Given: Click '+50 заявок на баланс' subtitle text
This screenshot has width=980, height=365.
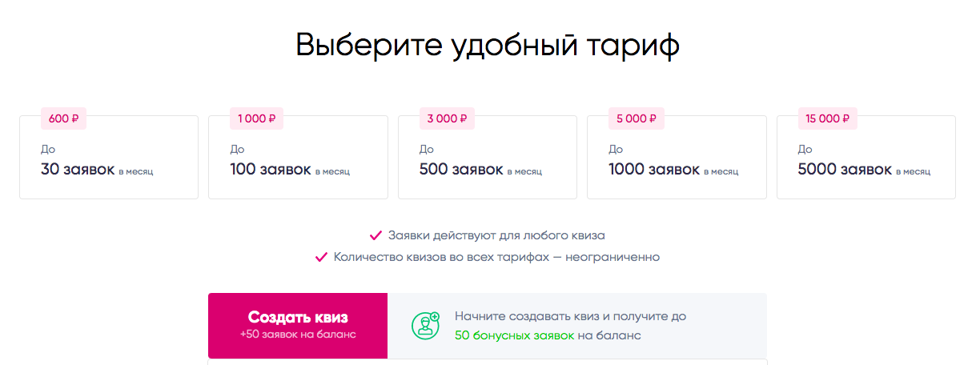Looking at the screenshot, I should pyautogui.click(x=298, y=334).
